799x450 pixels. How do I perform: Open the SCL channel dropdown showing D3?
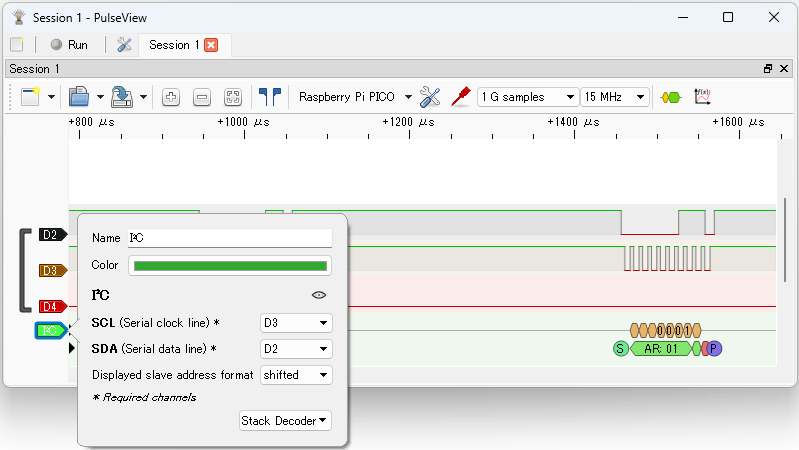coord(296,323)
